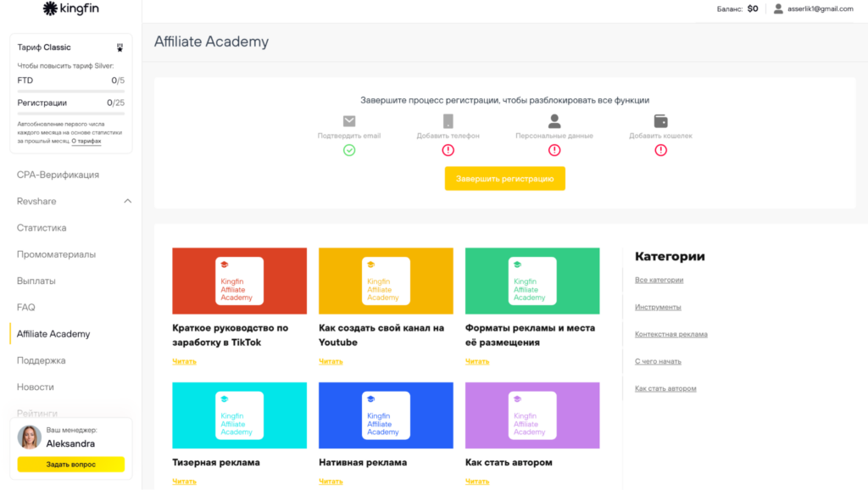
Task: Click manager Aleksandra's avatar photo
Action: coord(30,437)
